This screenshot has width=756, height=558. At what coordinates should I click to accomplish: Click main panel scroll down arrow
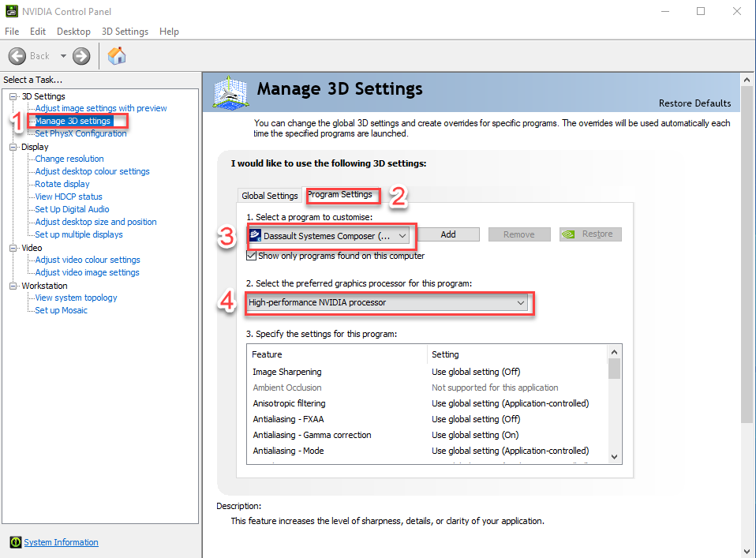pyautogui.click(x=747, y=551)
